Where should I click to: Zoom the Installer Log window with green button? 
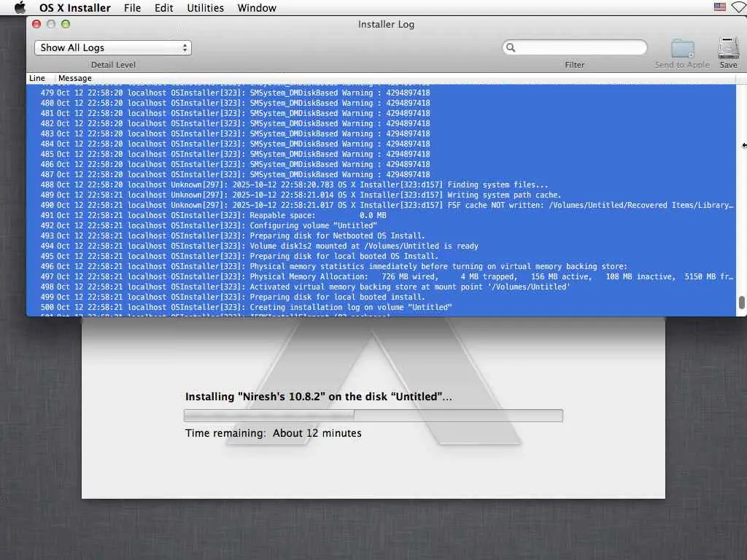66,24
